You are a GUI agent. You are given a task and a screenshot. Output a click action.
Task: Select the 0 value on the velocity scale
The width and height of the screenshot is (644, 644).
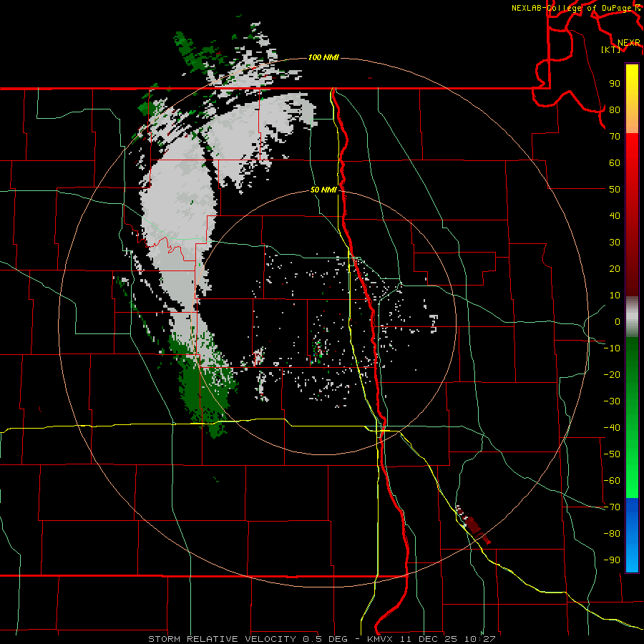pos(618,321)
